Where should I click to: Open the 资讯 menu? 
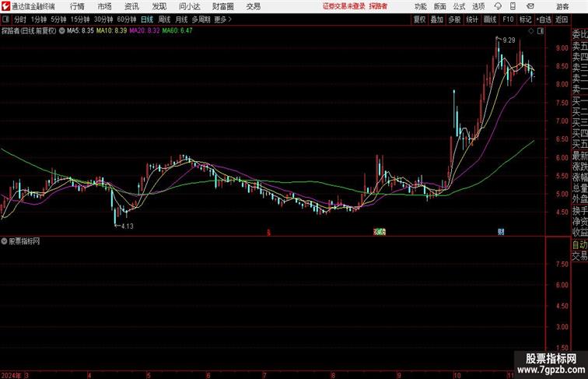click(131, 6)
